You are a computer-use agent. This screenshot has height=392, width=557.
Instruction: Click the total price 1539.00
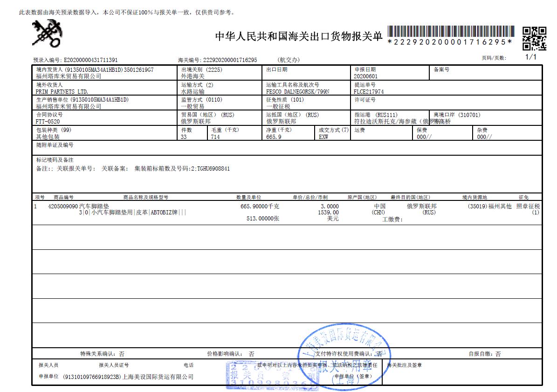tap(328, 213)
